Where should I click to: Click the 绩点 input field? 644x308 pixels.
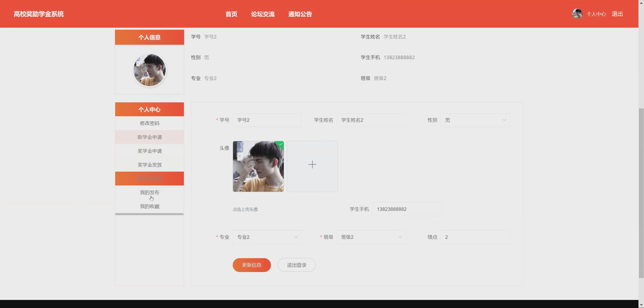point(475,237)
